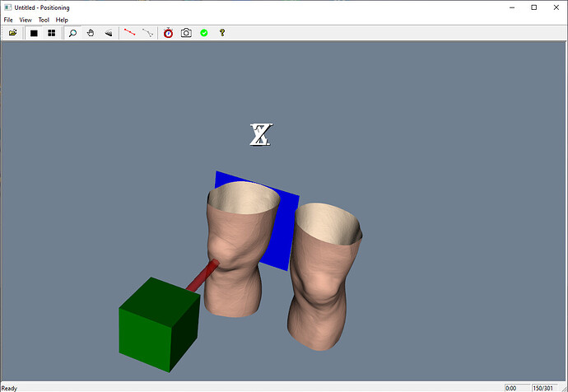Open the View menu
The width and height of the screenshot is (568, 392).
[26, 19]
